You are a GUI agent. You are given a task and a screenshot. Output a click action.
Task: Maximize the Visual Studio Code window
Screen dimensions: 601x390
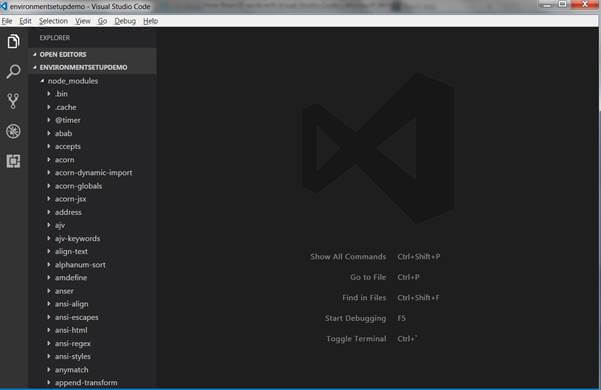tap(562, 4)
